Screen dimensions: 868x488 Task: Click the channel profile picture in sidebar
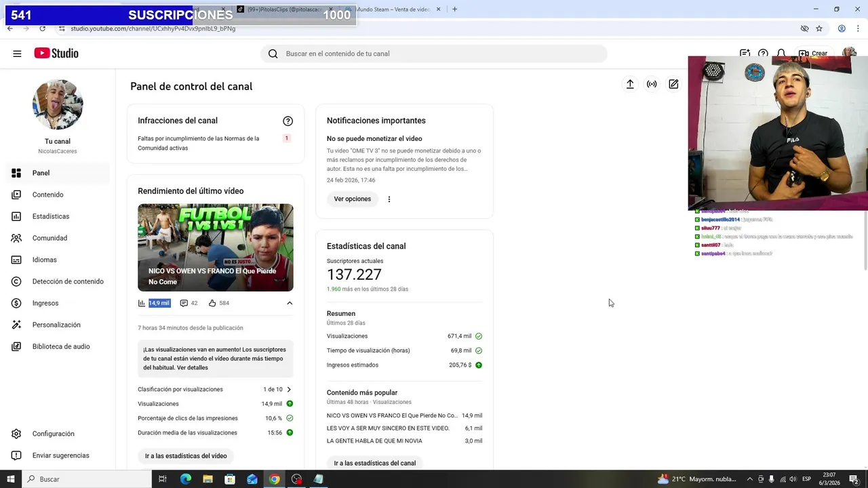coord(58,105)
